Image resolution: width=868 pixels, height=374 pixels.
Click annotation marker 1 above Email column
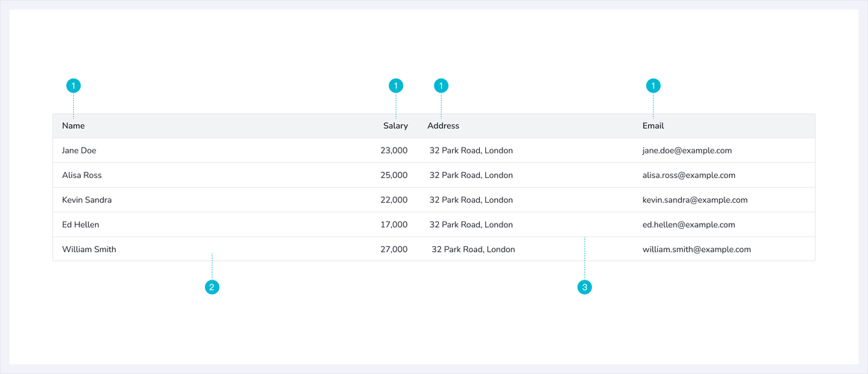(653, 86)
